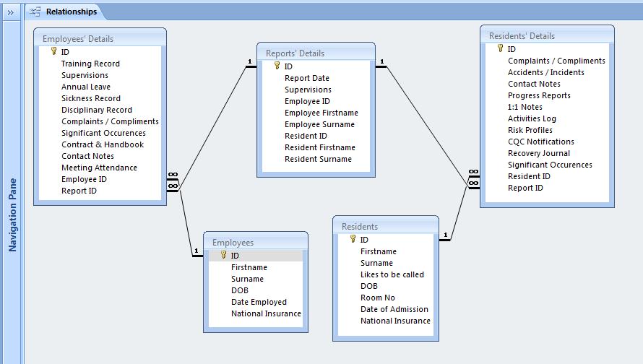Select National Insurance in Employees table
Image resolution: width=643 pixels, height=364 pixels.
coord(266,313)
